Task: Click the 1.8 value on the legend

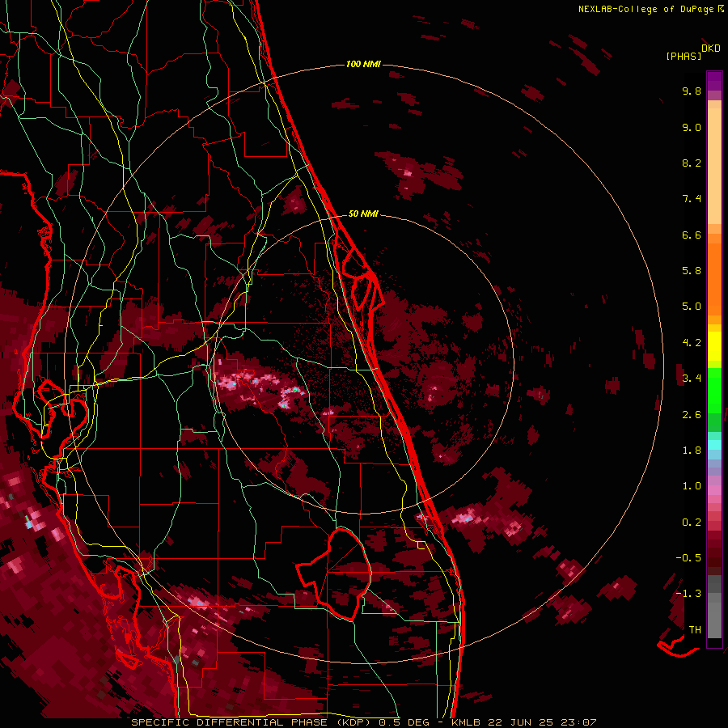Action: click(692, 451)
